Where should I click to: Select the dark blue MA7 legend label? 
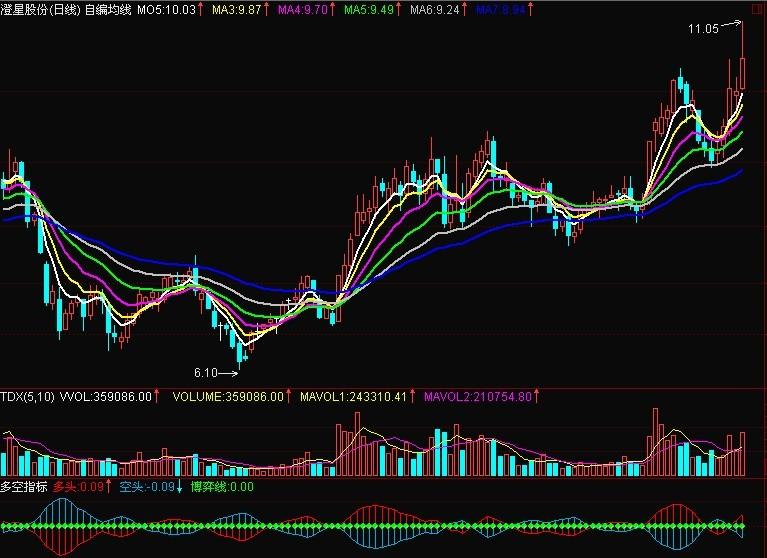(x=500, y=10)
